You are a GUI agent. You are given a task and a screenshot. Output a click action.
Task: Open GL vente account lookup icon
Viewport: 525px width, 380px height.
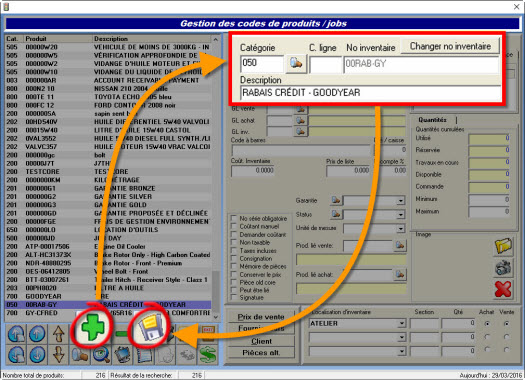pyautogui.click(x=301, y=109)
